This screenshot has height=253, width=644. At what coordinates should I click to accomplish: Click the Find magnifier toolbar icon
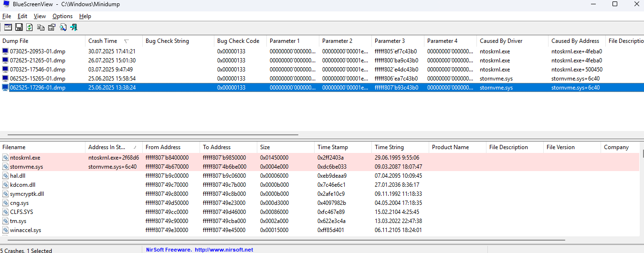pos(63,27)
